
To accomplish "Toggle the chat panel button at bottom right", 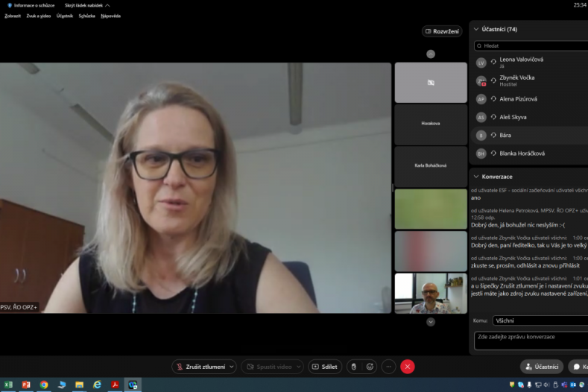I will (x=579, y=367).
